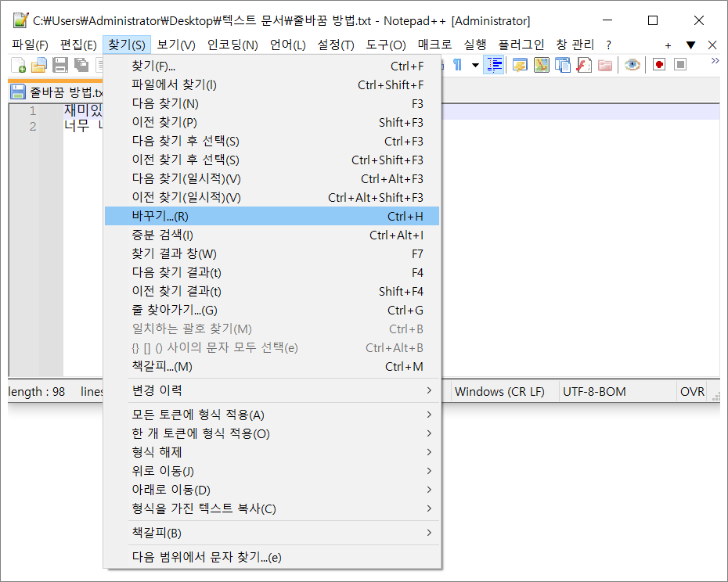Select 다음 찾기 후 선택(S) entry

coord(272,141)
